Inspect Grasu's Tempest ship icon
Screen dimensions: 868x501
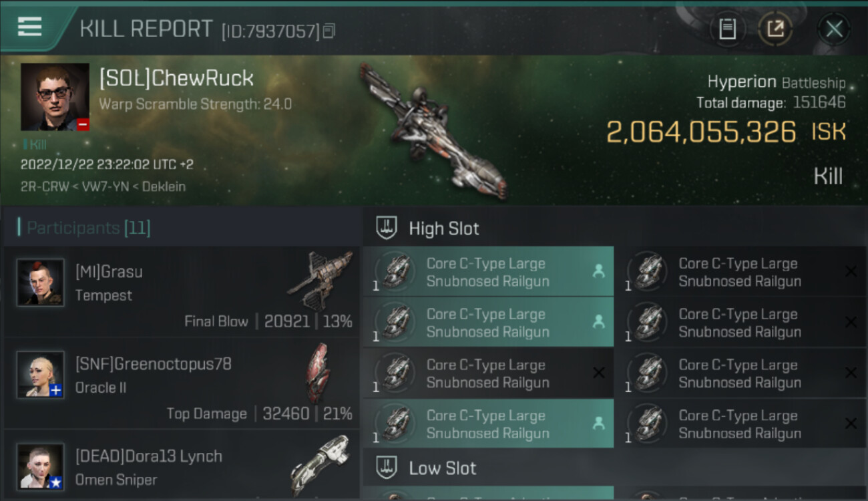tap(320, 280)
